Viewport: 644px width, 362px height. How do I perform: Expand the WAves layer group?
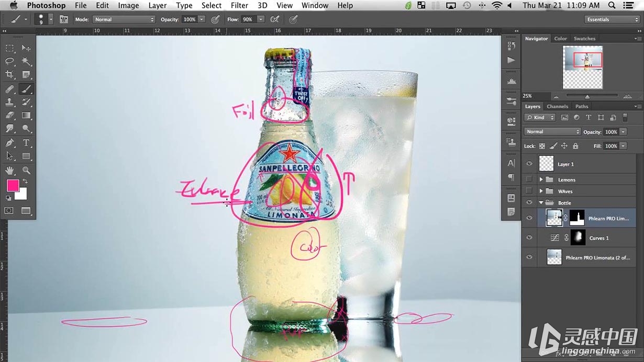click(541, 191)
